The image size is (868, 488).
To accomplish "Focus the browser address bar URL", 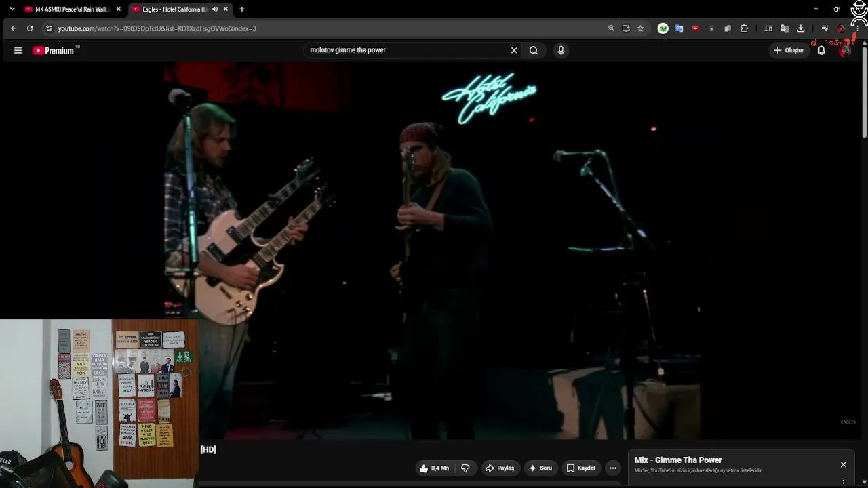I will tap(157, 28).
